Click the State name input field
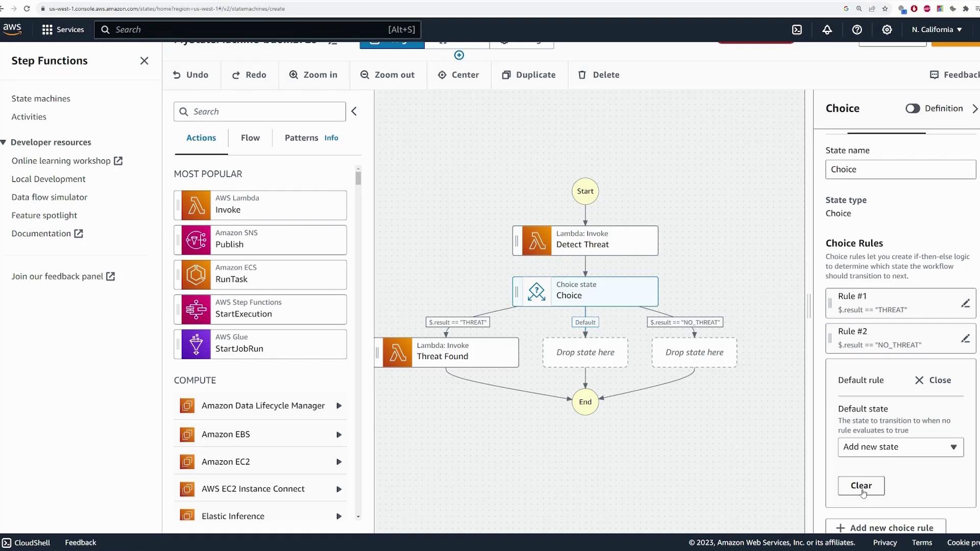 click(900, 169)
